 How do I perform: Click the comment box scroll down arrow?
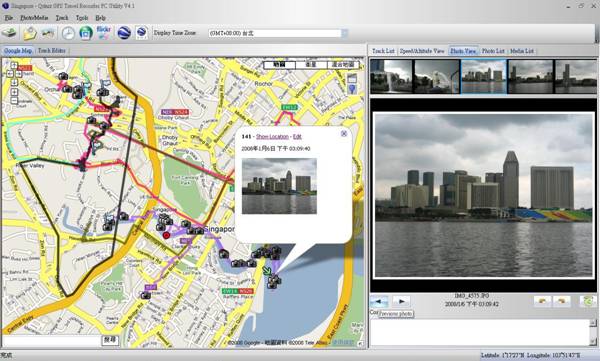coord(593,341)
